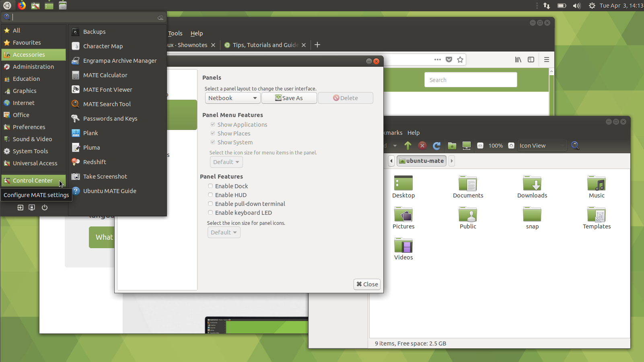Image resolution: width=644 pixels, height=362 pixels.
Task: Open Control Center from the menu
Action: [x=34, y=181]
